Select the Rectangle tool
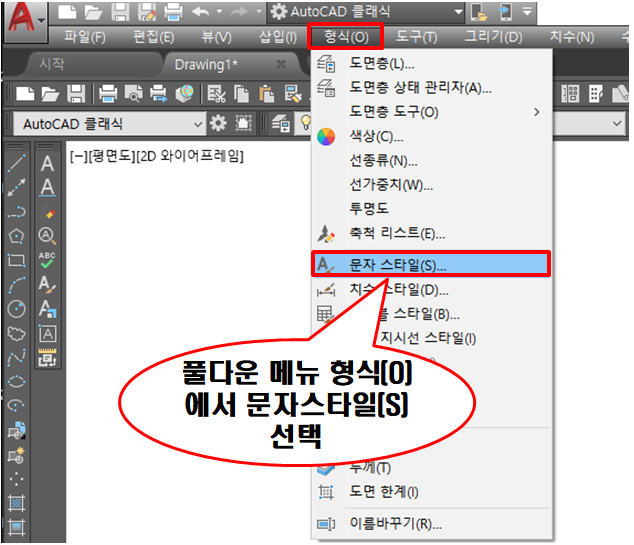This screenshot has height=545, width=634. 16,260
